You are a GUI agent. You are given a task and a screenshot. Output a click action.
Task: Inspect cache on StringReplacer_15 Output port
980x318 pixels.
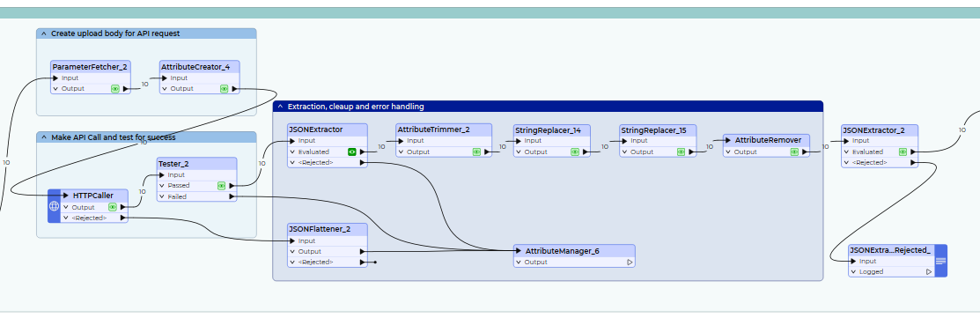(x=682, y=152)
